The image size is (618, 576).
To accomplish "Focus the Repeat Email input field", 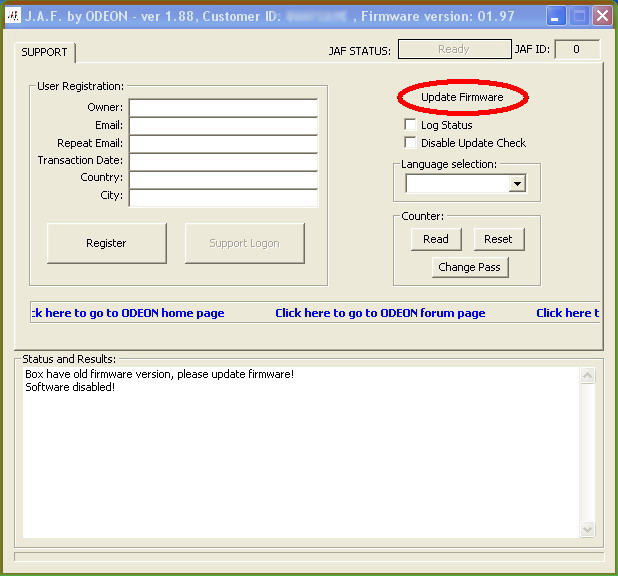I will 223,144.
